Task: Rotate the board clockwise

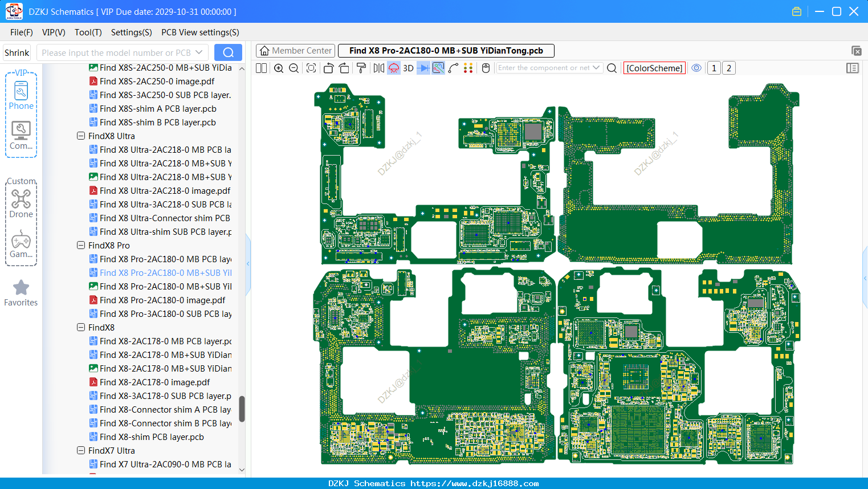Action: [344, 68]
